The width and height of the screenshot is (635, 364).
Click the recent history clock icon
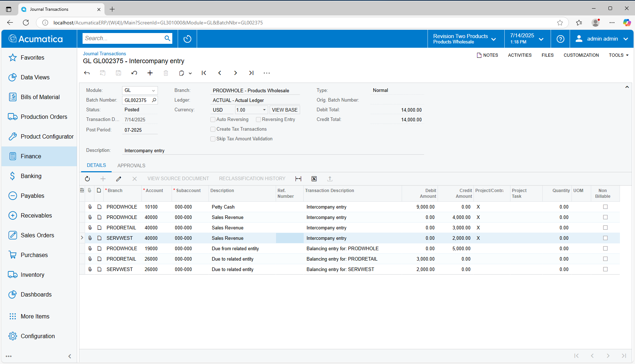pos(187,39)
